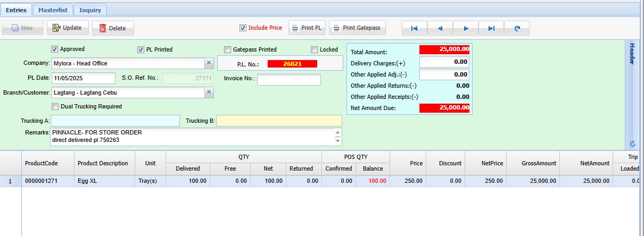Jump to the last record

491,28
